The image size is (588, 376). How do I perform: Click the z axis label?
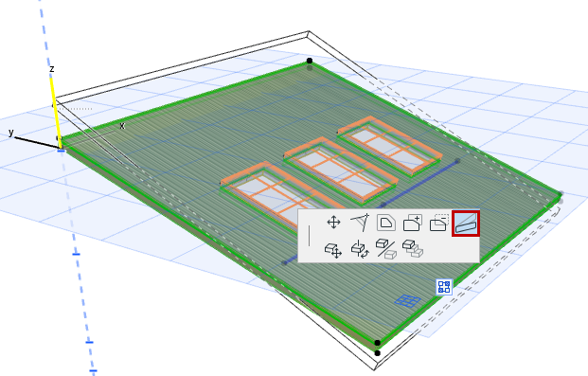[x=52, y=69]
